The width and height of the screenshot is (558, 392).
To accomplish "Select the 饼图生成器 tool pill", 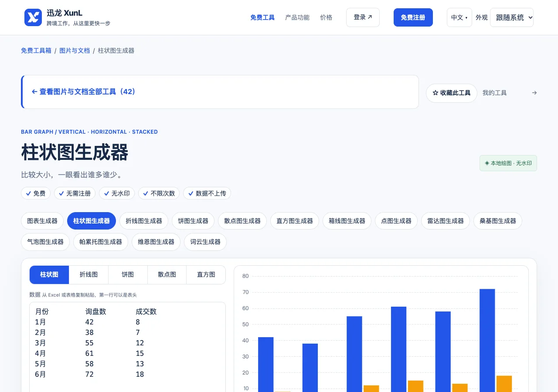I will click(193, 221).
